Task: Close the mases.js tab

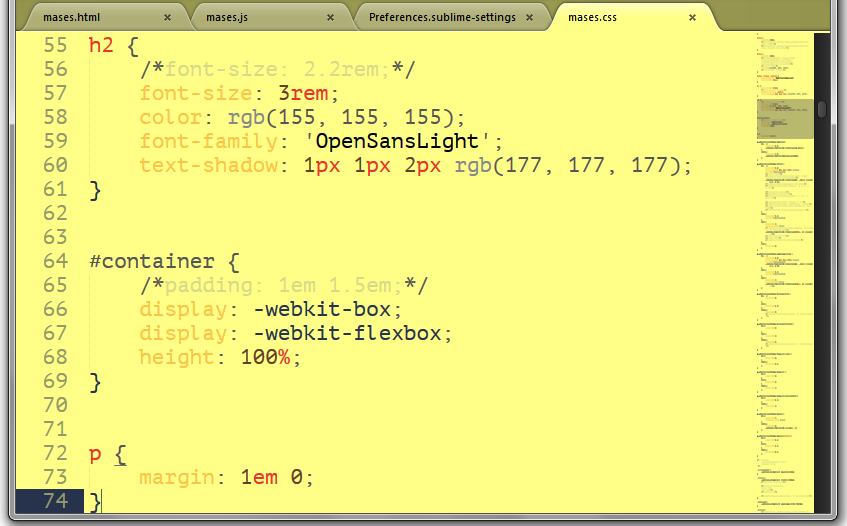Action: coord(331,17)
